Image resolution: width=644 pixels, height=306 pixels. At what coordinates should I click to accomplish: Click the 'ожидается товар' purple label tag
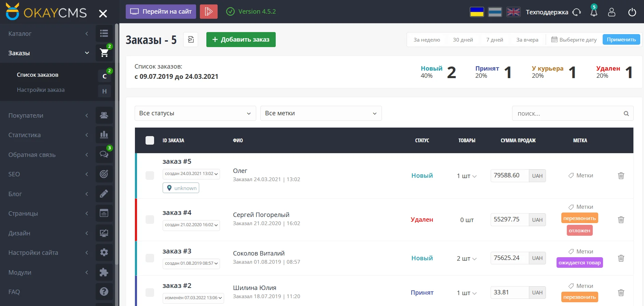coord(579,263)
